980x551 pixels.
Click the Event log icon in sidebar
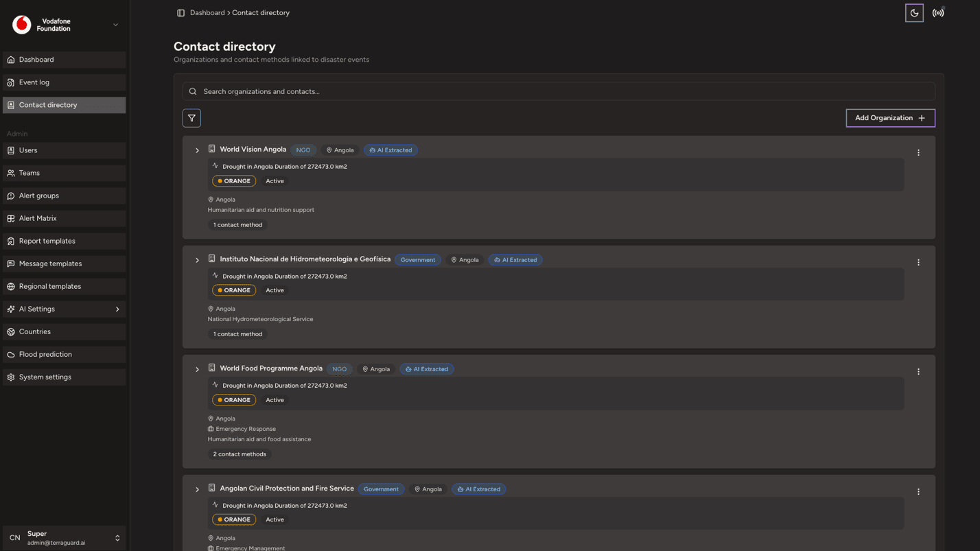click(x=11, y=82)
